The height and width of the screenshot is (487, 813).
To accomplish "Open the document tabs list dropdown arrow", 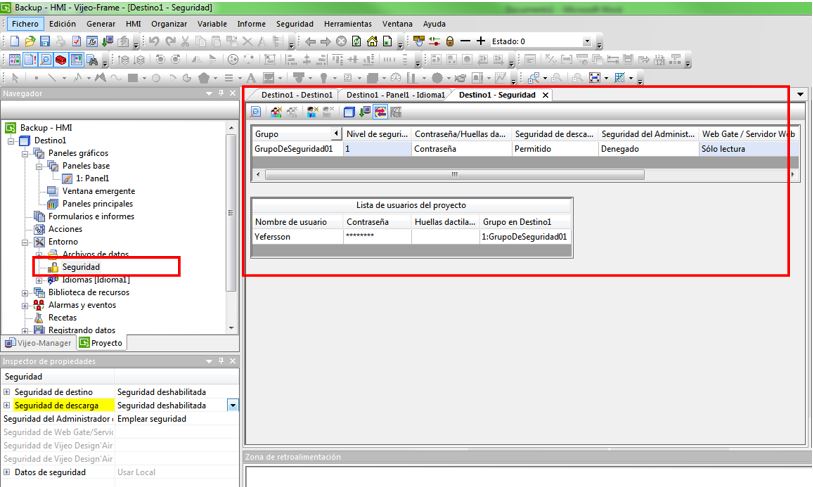I will 801,94.
